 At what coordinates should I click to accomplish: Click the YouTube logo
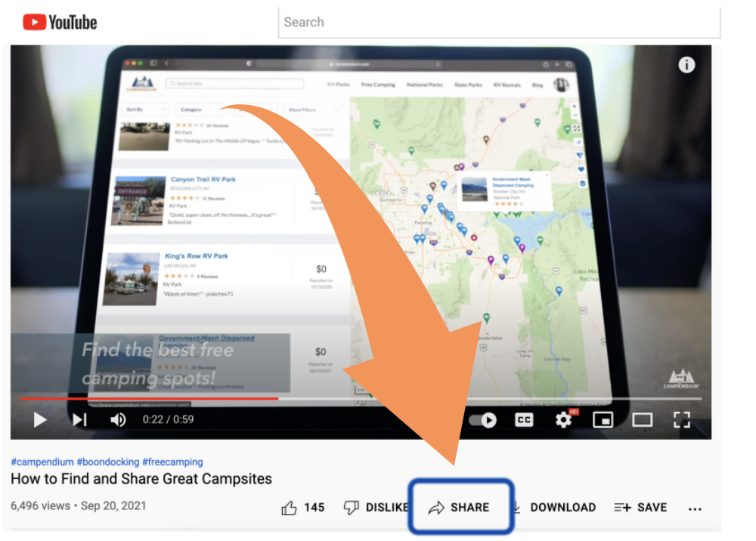(x=60, y=22)
